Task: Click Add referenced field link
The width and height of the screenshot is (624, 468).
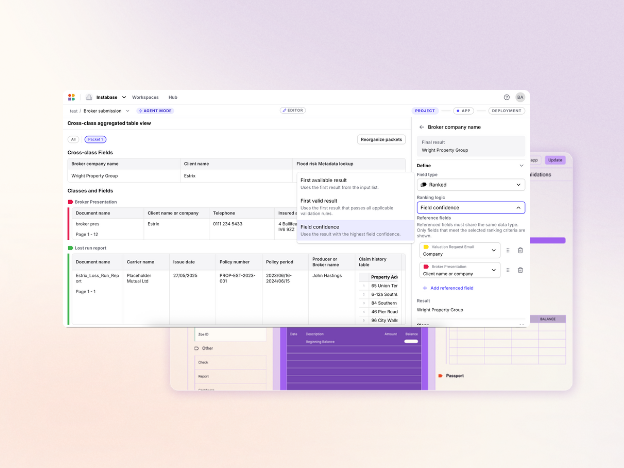Action: click(x=452, y=288)
